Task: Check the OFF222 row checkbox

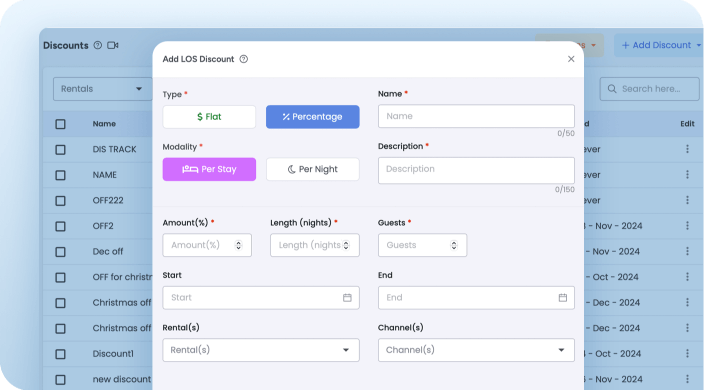Action: (60, 201)
